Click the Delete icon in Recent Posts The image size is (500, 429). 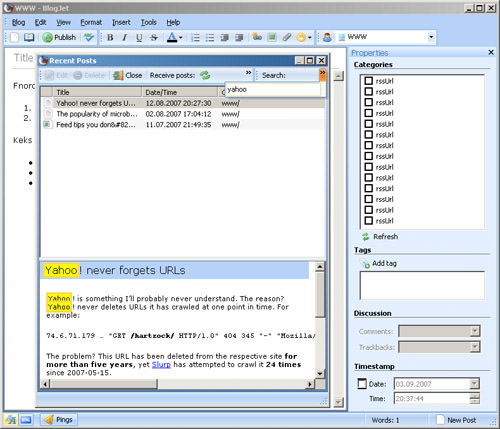click(78, 75)
